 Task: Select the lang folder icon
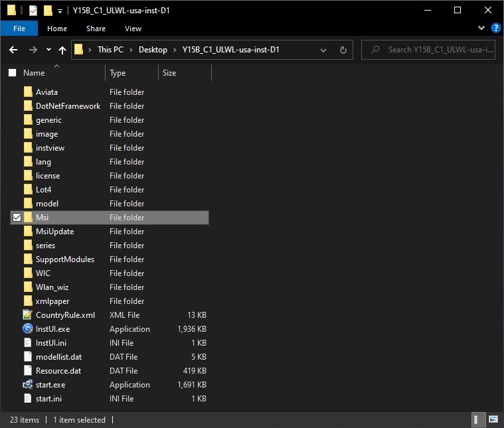(x=28, y=162)
